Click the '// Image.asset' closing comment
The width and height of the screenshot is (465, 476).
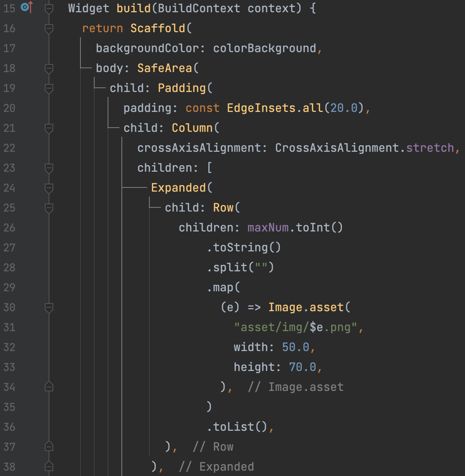pos(296,387)
